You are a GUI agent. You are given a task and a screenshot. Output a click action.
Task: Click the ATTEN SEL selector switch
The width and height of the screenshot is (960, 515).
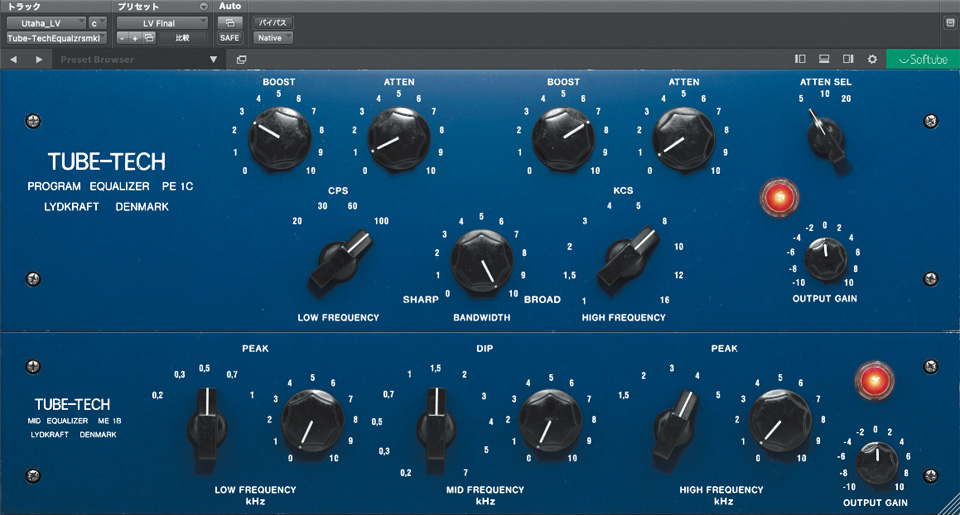pos(827,138)
